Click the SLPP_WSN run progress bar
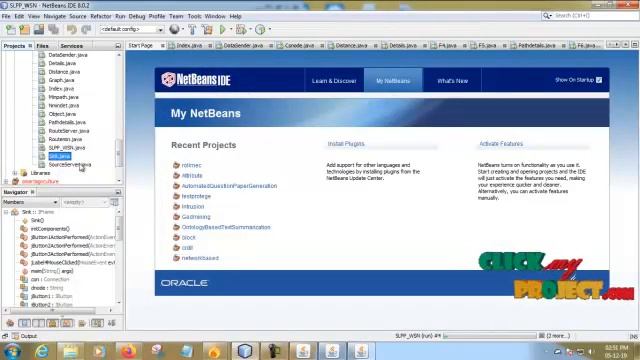Viewport: 640px width, 360px height. [x=489, y=336]
